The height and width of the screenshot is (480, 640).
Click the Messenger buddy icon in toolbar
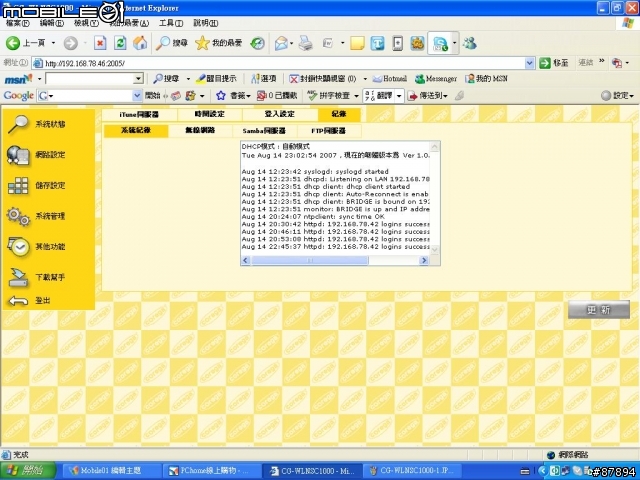(x=470, y=43)
